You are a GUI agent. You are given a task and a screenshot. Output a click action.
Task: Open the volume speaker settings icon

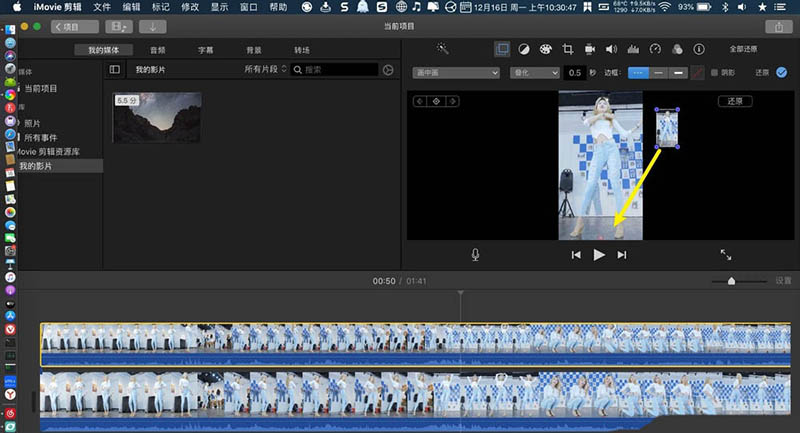[x=611, y=49]
